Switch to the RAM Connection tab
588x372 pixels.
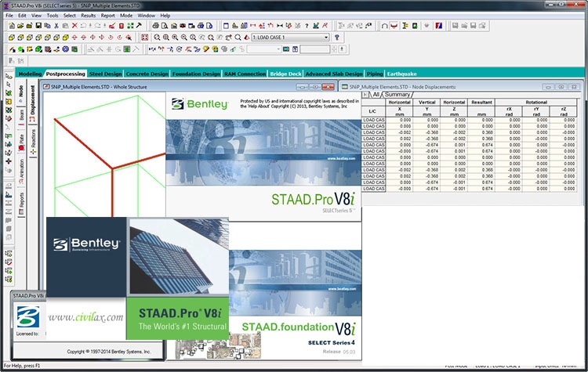pos(245,74)
